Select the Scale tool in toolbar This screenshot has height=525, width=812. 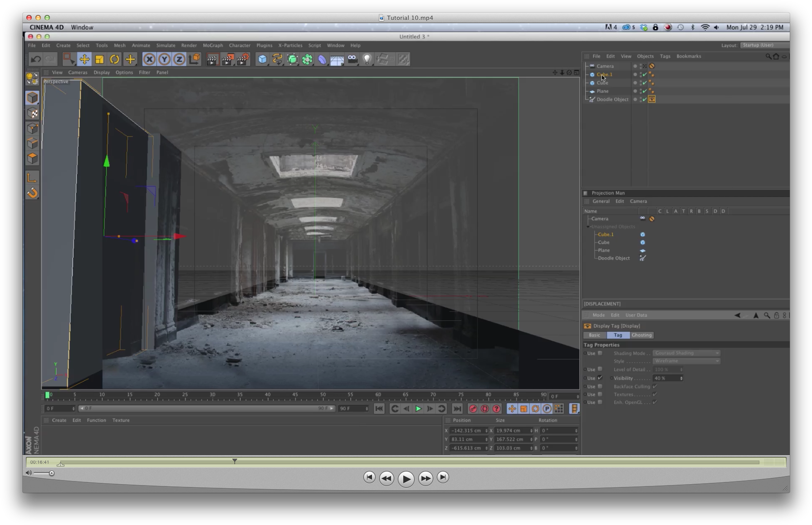tap(99, 59)
